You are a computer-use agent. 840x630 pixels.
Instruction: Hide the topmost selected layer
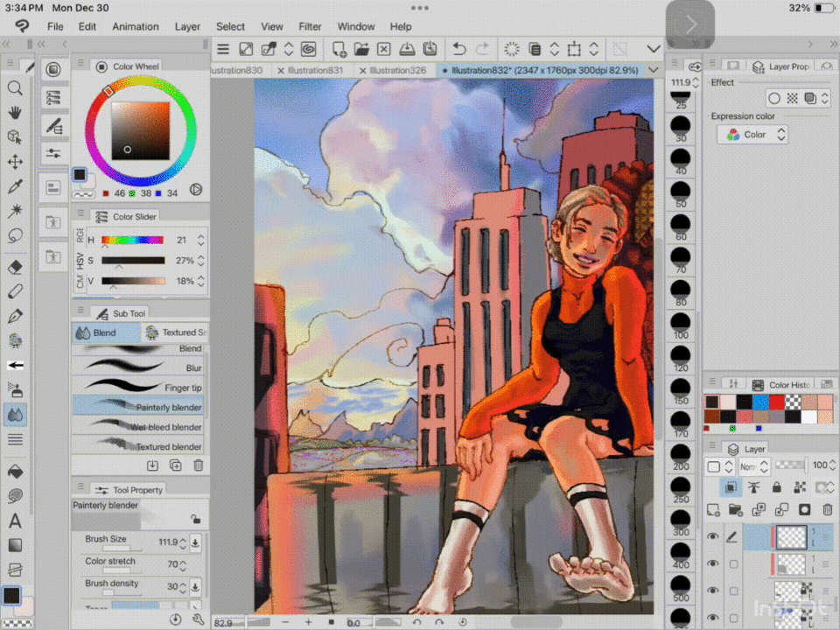pyautogui.click(x=713, y=537)
